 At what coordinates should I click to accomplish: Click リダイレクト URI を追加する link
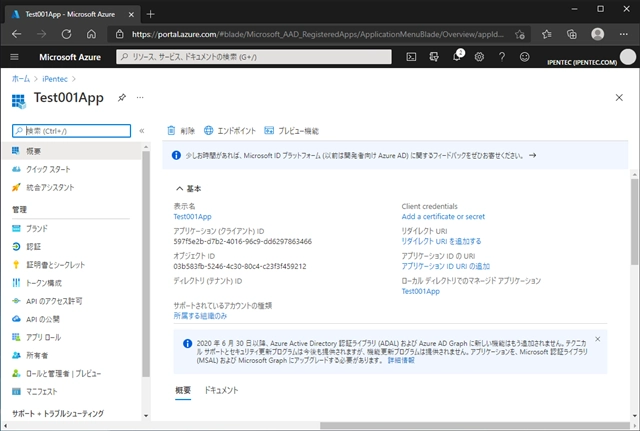coord(441,241)
